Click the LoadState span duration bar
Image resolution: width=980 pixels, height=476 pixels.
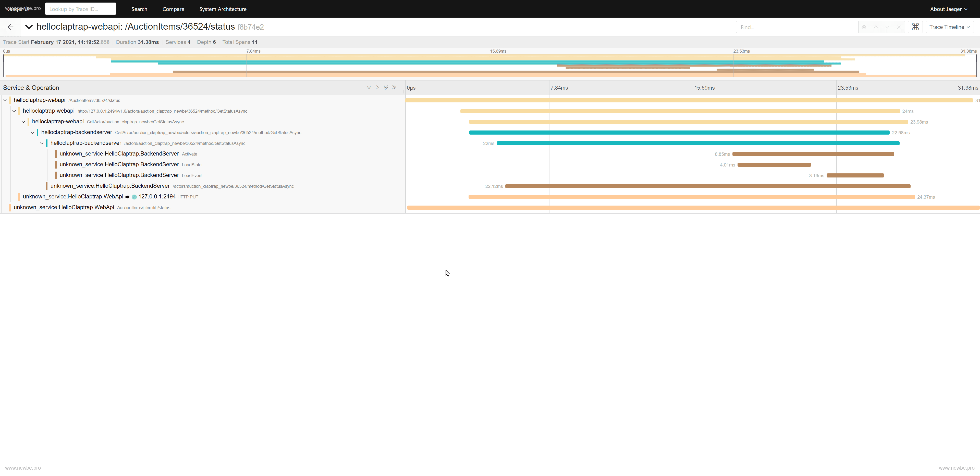pyautogui.click(x=774, y=165)
